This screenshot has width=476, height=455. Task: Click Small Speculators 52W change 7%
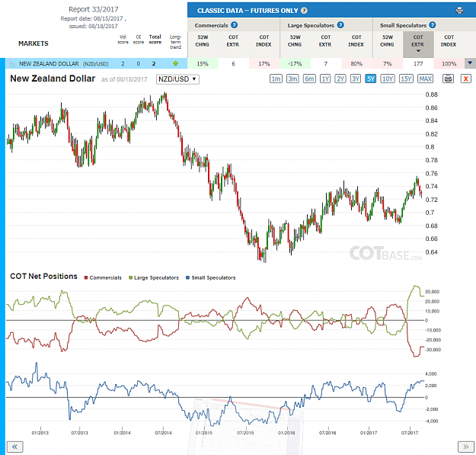coord(388,63)
